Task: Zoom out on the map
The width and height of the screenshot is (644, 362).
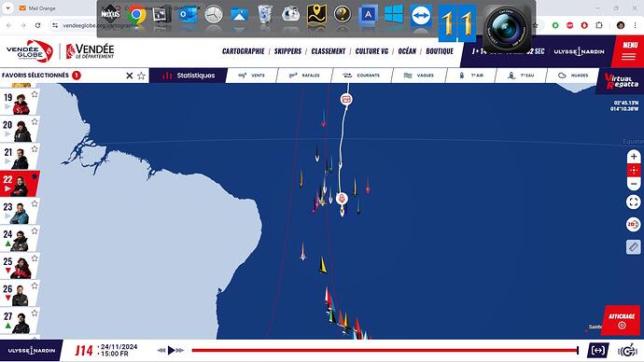Action: (634, 184)
